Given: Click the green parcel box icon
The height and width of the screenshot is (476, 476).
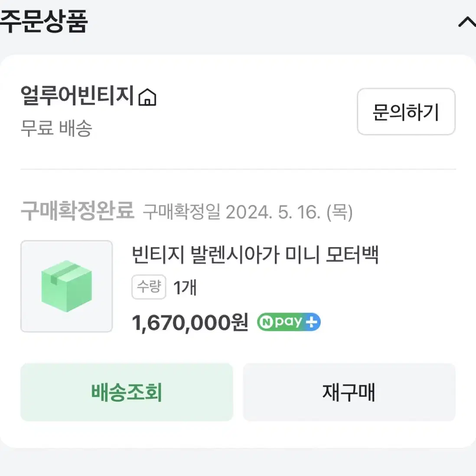Looking at the screenshot, I should click(66, 286).
